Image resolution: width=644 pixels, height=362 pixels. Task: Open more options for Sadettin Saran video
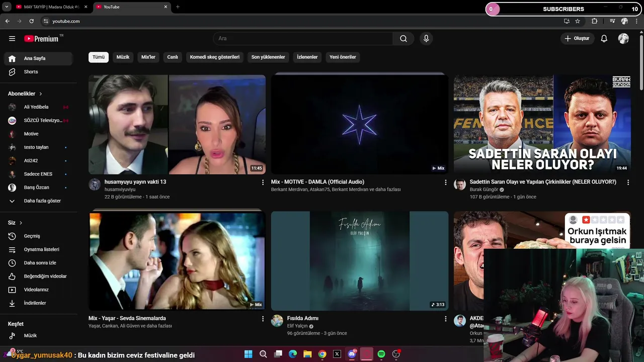[628, 183]
